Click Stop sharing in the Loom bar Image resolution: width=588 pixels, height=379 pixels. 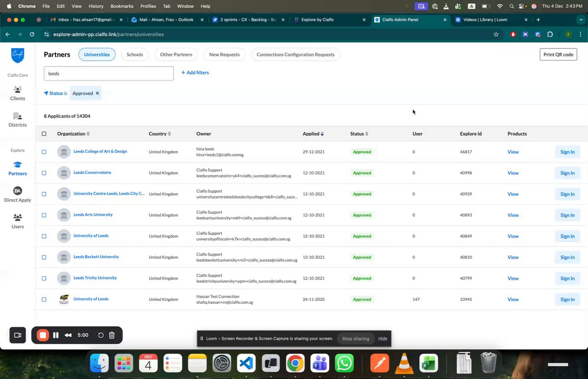tap(356, 339)
